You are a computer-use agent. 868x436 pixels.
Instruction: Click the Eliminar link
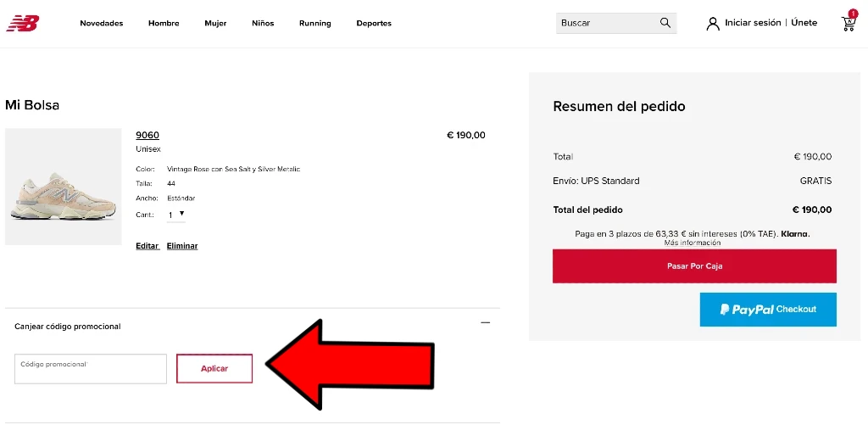(x=182, y=246)
